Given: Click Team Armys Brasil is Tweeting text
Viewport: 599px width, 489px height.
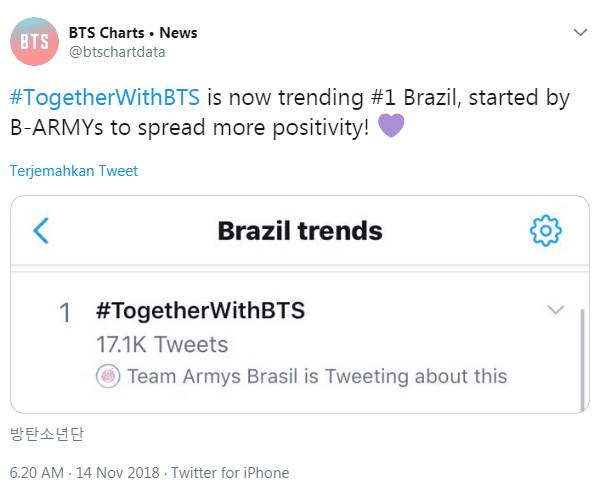Looking at the screenshot, I should (x=317, y=376).
